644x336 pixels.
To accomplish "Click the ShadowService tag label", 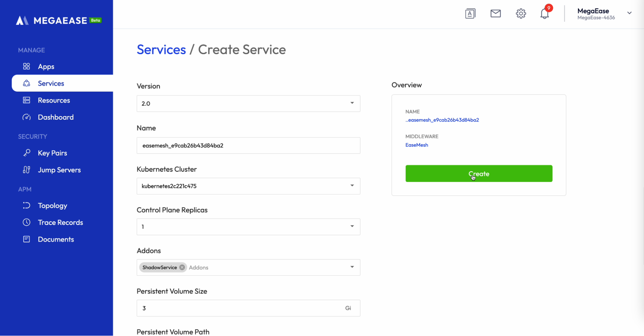I will tap(160, 267).
